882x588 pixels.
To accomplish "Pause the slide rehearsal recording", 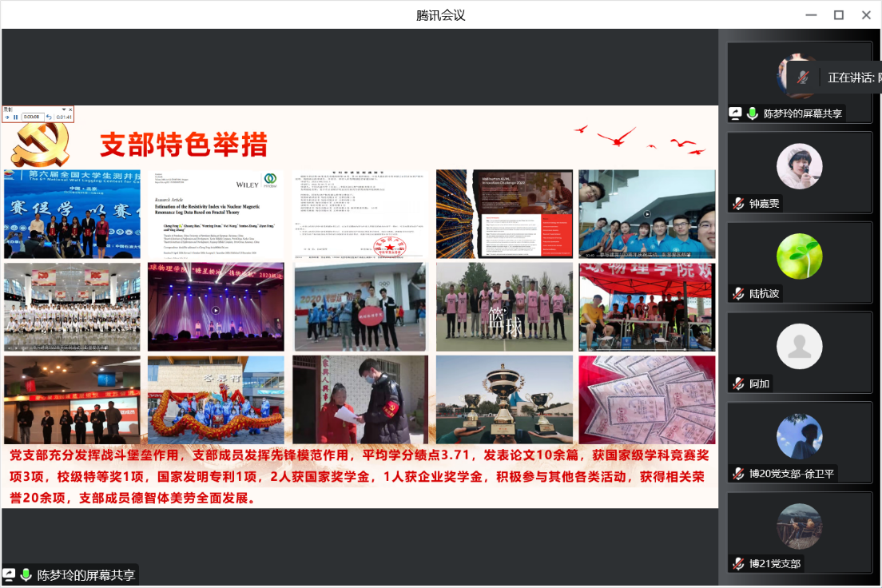I will tap(16, 117).
